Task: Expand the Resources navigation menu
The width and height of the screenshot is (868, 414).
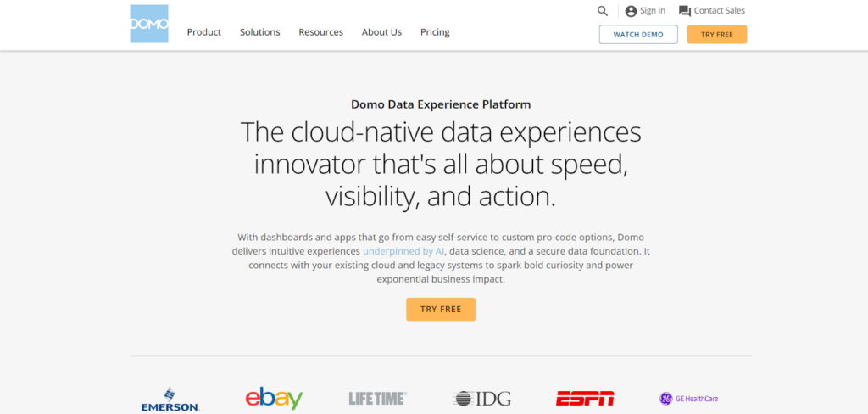Action: coord(321,32)
